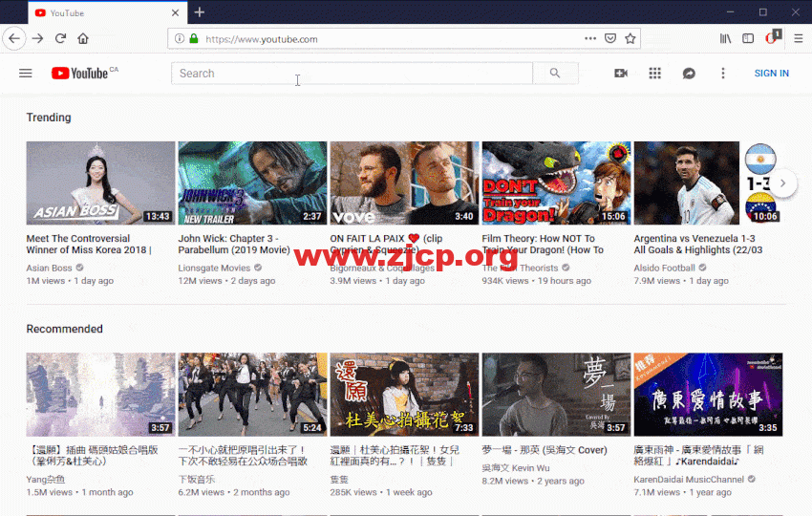This screenshot has height=516, width=812.
Task: Open Yang杂鱼 channel link
Action: [x=46, y=480]
